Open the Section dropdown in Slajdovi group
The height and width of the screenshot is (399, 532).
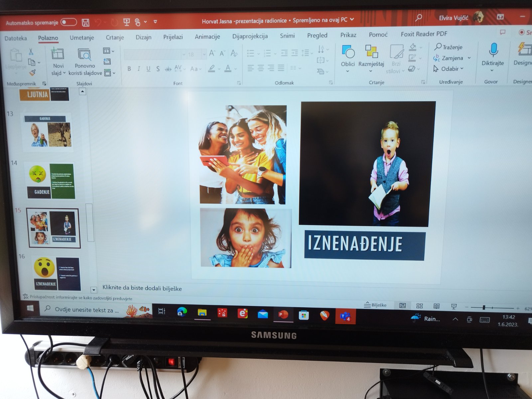pyautogui.click(x=109, y=73)
